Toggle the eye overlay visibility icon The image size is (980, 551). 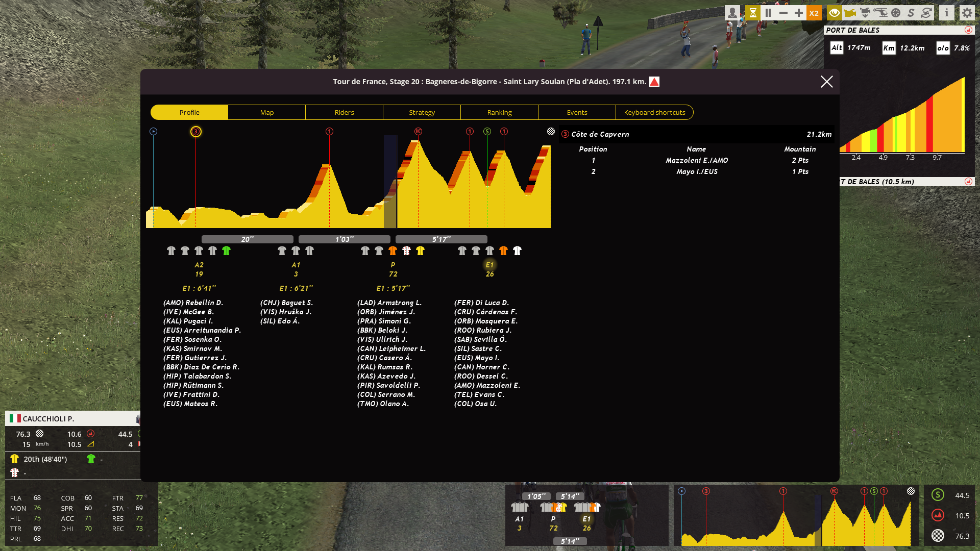tap(835, 13)
